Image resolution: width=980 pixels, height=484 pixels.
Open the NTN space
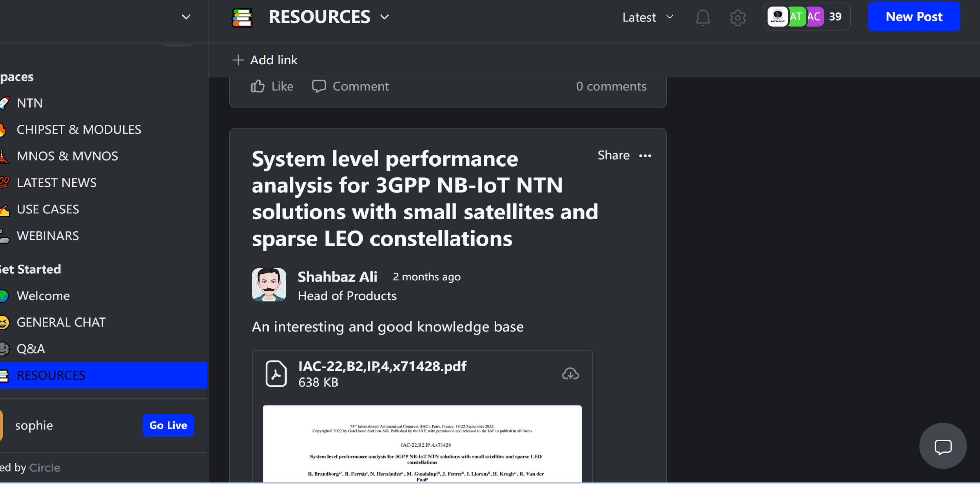[x=30, y=103]
